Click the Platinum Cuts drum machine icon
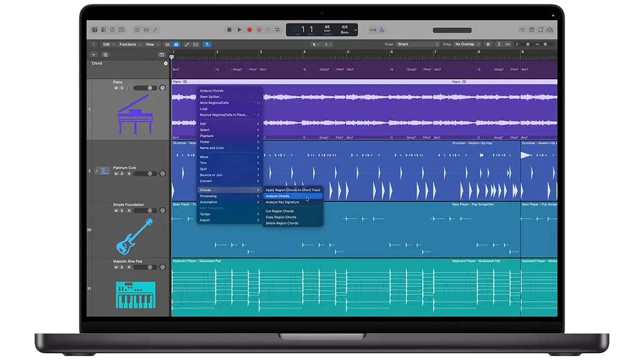Viewport: 644px width, 363px height. coord(105,171)
